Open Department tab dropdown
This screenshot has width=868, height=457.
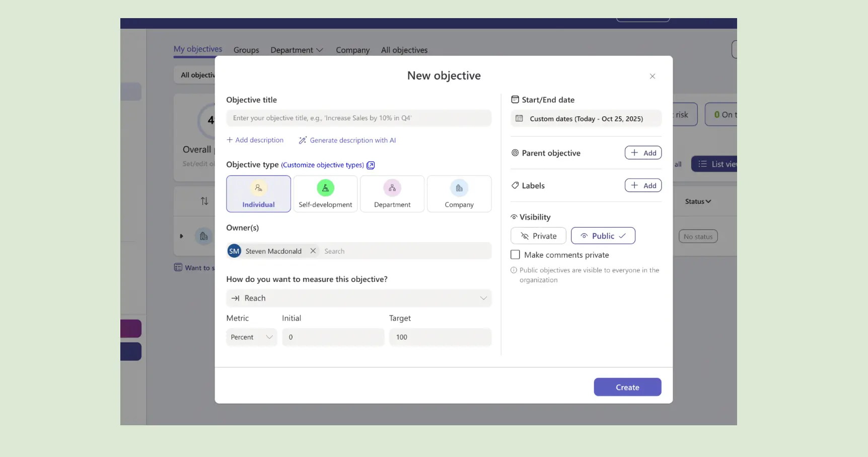pos(297,50)
